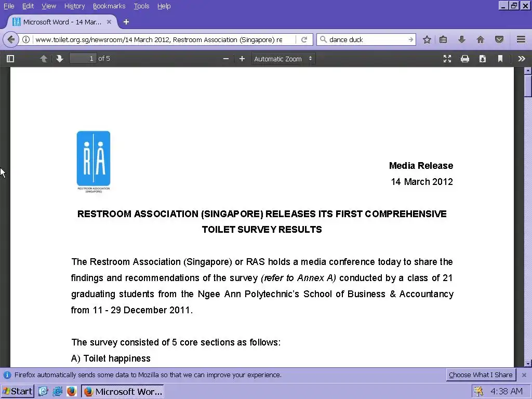Click the vertical scrollbar thumb

point(528,86)
